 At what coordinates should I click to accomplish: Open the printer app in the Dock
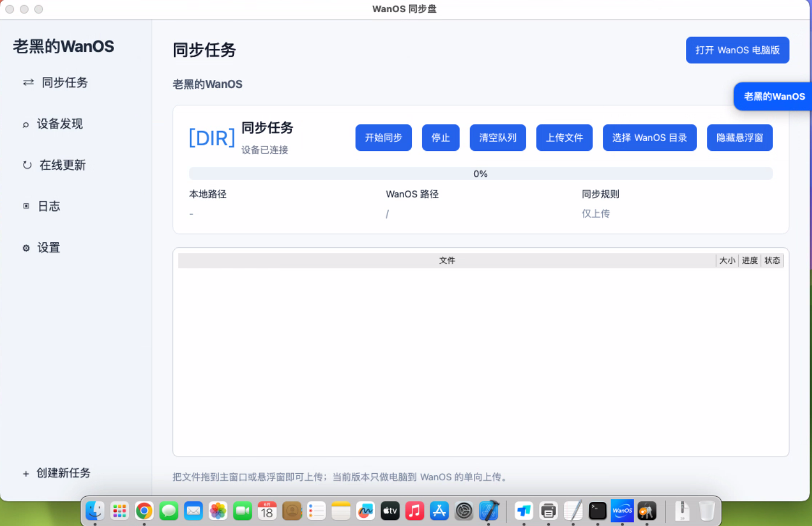coord(548,511)
